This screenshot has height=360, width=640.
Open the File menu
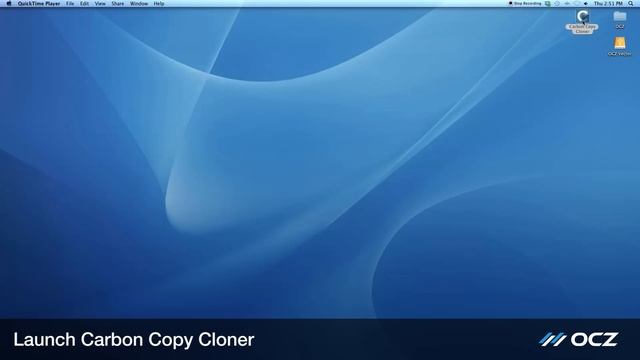(x=70, y=3)
